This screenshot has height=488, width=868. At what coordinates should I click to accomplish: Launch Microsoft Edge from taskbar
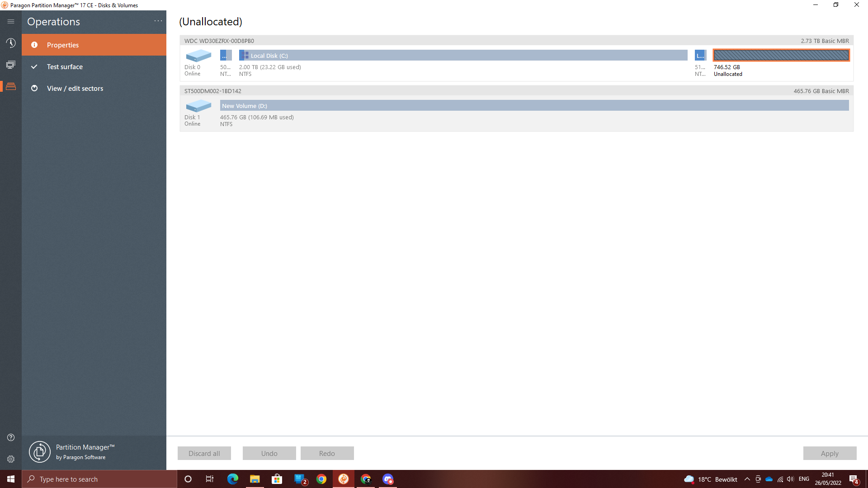(x=233, y=479)
